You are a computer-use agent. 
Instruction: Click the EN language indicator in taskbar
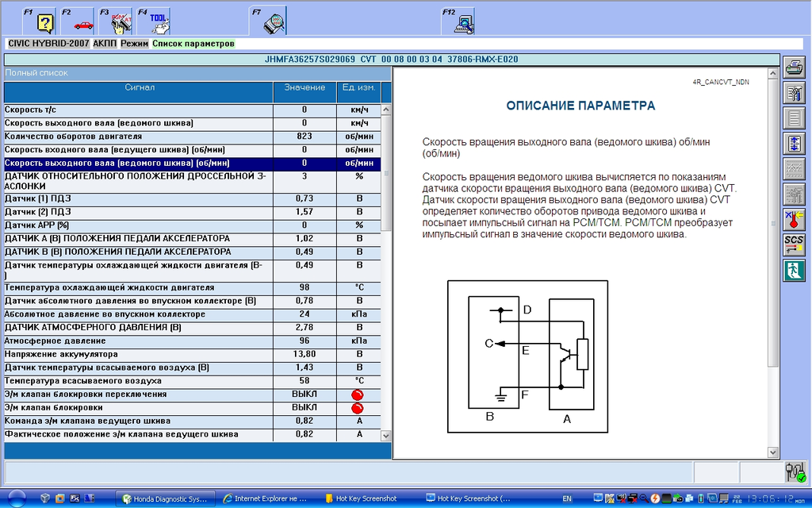(x=567, y=498)
